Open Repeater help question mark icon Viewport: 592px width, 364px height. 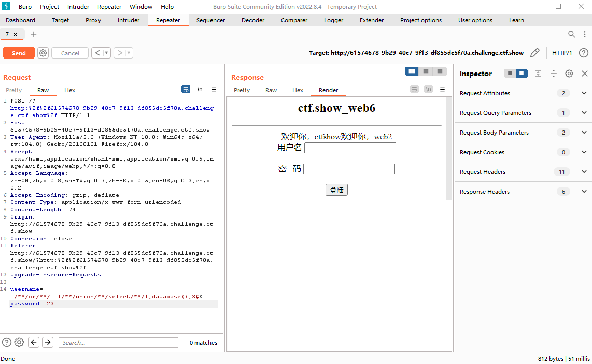pos(583,53)
